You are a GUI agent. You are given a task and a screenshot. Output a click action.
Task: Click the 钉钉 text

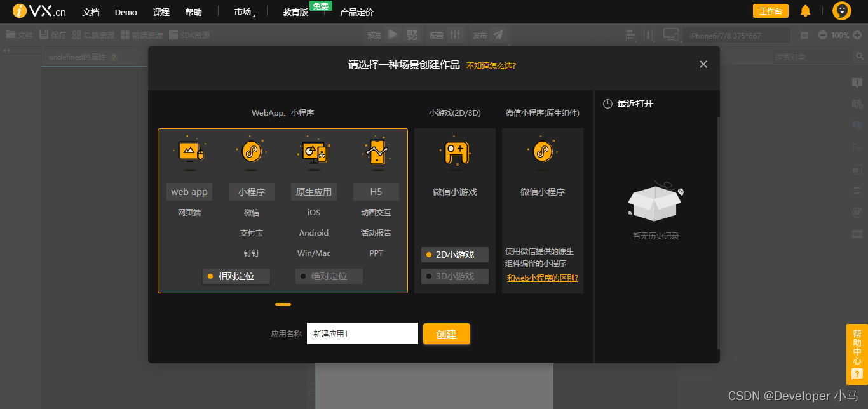click(x=252, y=253)
